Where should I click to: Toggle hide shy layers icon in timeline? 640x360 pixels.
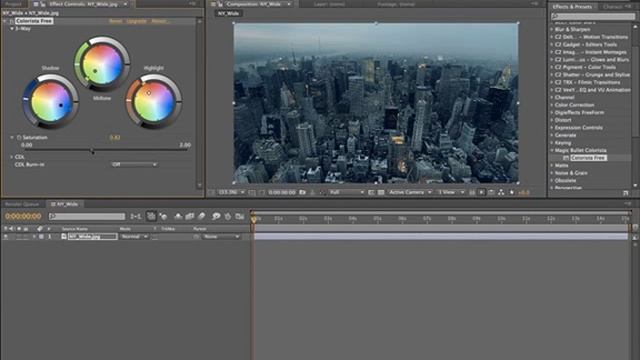click(178, 216)
